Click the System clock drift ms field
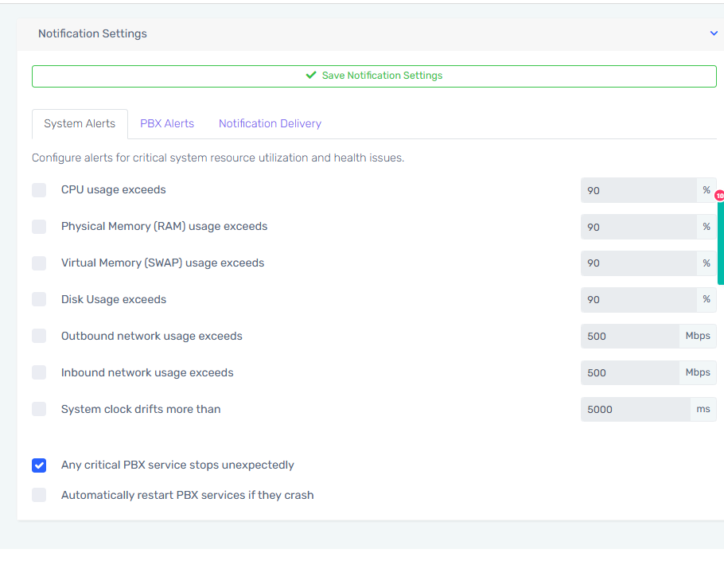This screenshot has width=724, height=588. 634,410
